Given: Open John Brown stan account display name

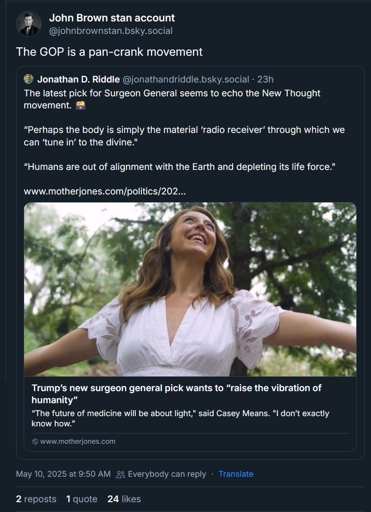Looking at the screenshot, I should [x=112, y=18].
